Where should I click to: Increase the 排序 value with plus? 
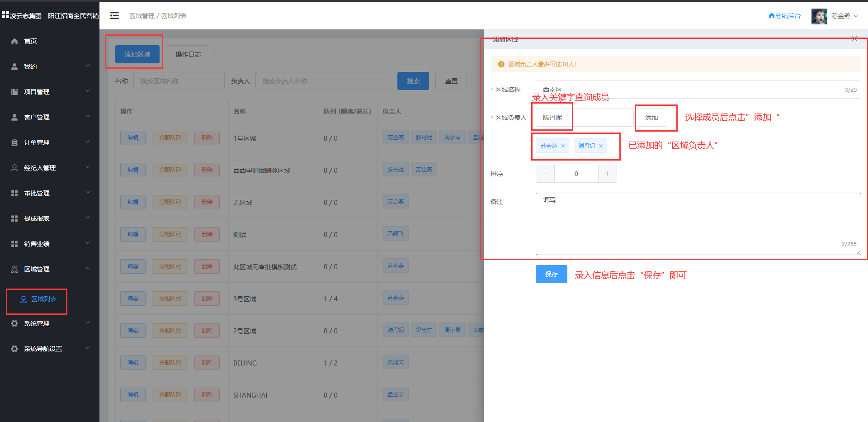click(x=608, y=174)
